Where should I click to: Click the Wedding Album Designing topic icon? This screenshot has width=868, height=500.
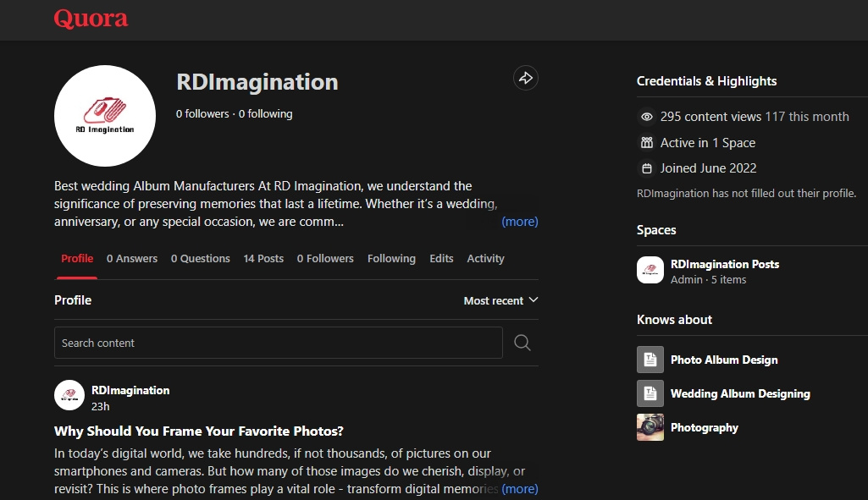(x=650, y=393)
